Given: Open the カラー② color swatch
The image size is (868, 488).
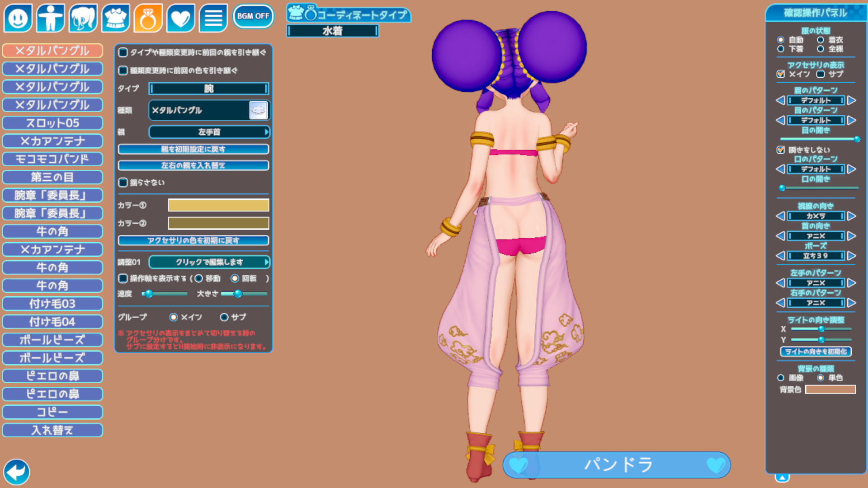Looking at the screenshot, I should tap(218, 223).
